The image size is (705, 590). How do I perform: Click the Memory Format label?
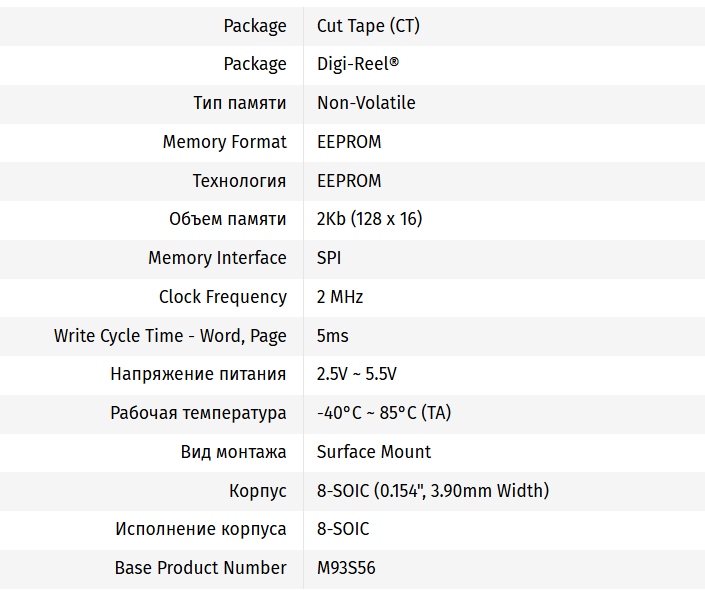click(x=224, y=142)
